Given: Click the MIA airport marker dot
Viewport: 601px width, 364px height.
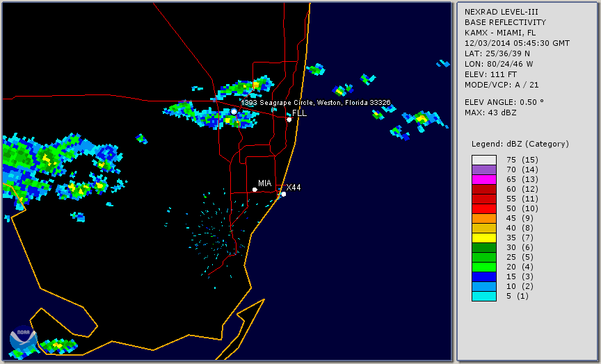Looking at the screenshot, I should pos(255,190).
